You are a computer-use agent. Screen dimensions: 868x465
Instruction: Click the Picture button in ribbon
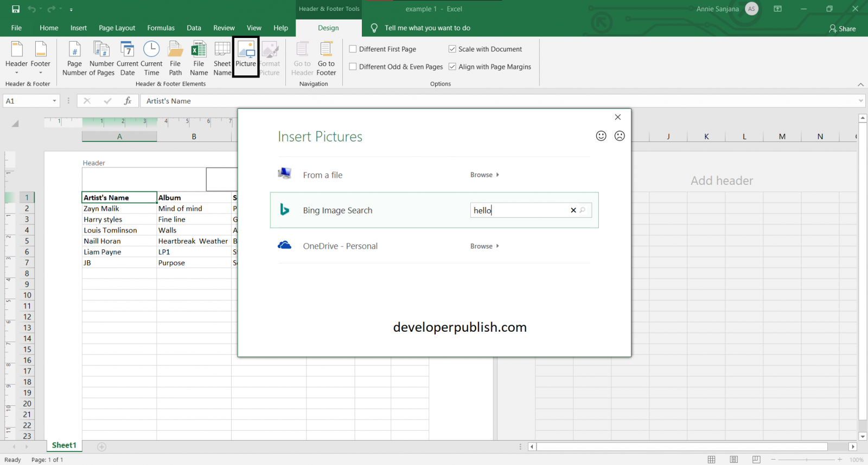[x=246, y=56]
